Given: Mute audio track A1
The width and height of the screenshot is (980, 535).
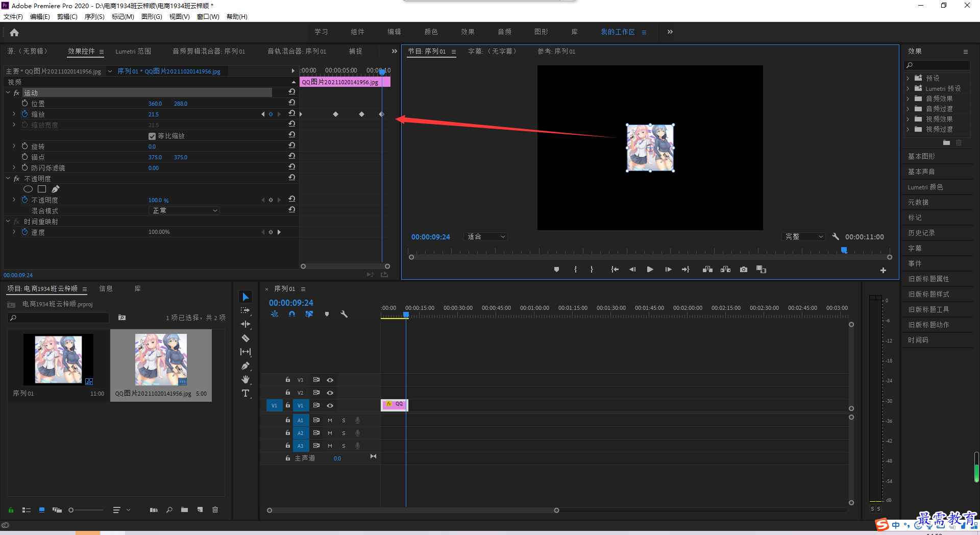Looking at the screenshot, I should [x=330, y=420].
